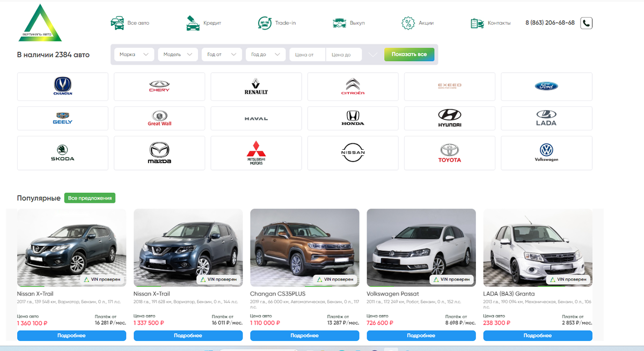The image size is (644, 351).
Task: Pick the Haval brand logo tile
Action: (256, 118)
